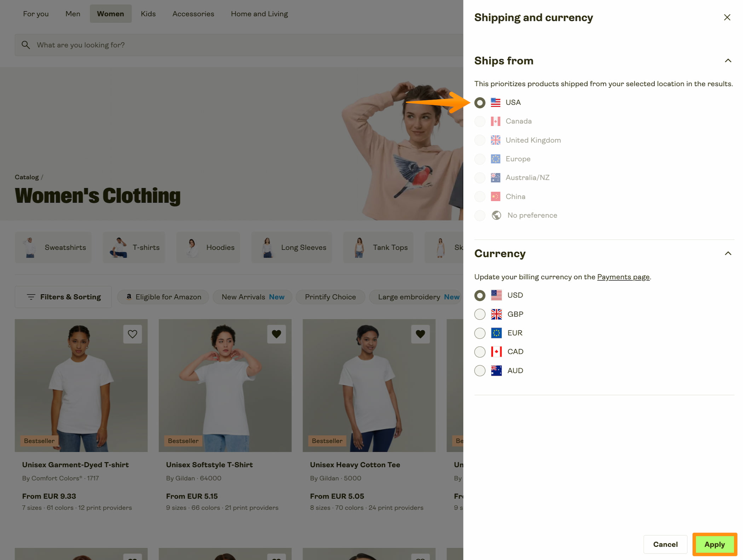The height and width of the screenshot is (560, 743).
Task: Click the GBP flag icon
Action: (x=496, y=314)
